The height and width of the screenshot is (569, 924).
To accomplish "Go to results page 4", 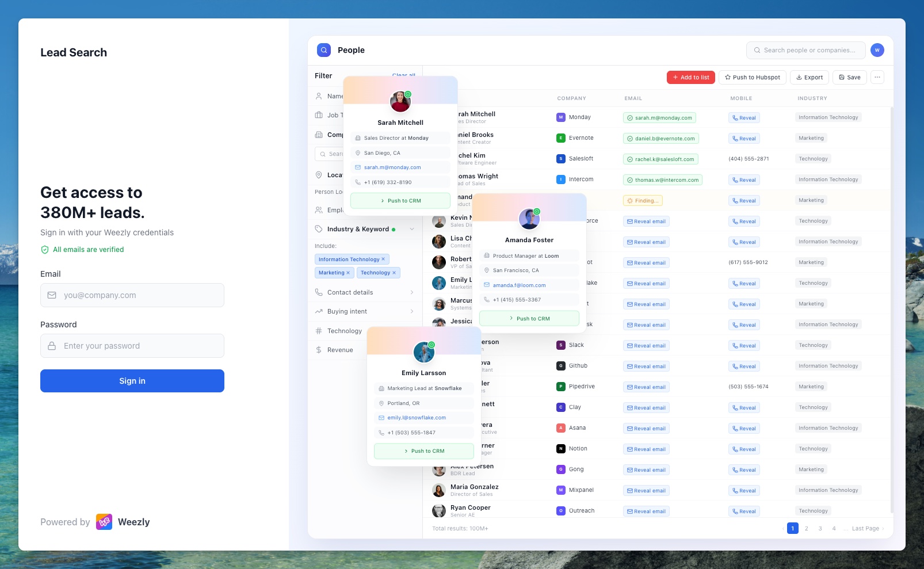I will tap(834, 528).
